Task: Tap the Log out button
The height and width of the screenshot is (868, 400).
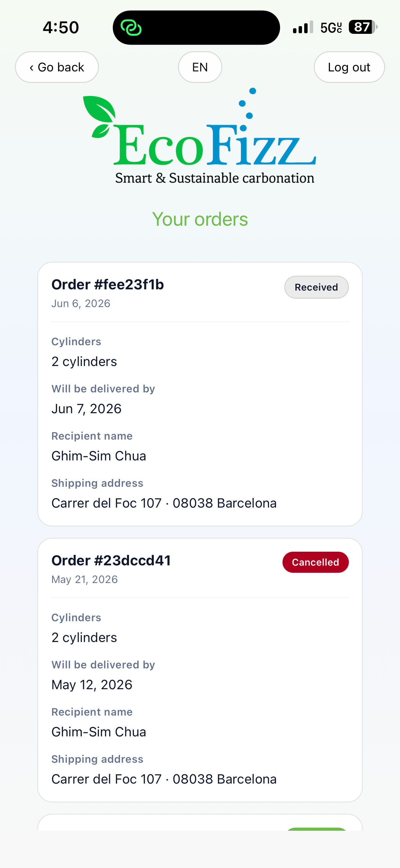Action: (349, 67)
